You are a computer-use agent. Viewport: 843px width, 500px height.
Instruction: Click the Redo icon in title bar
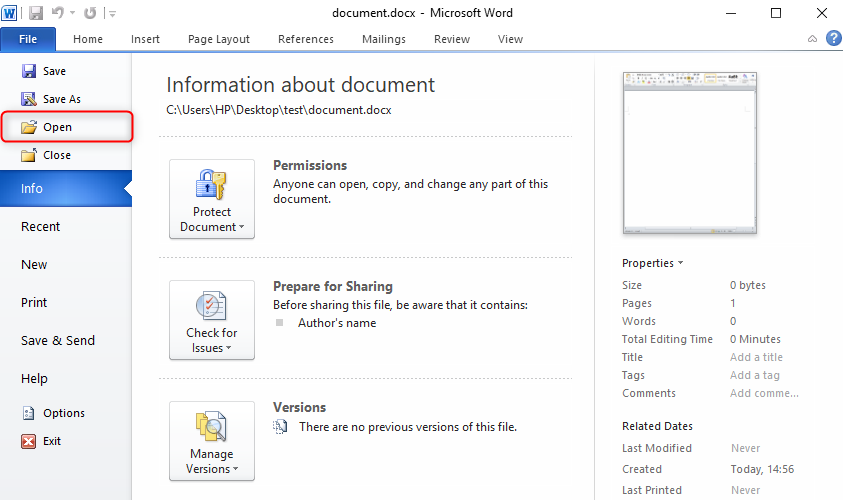(x=90, y=13)
